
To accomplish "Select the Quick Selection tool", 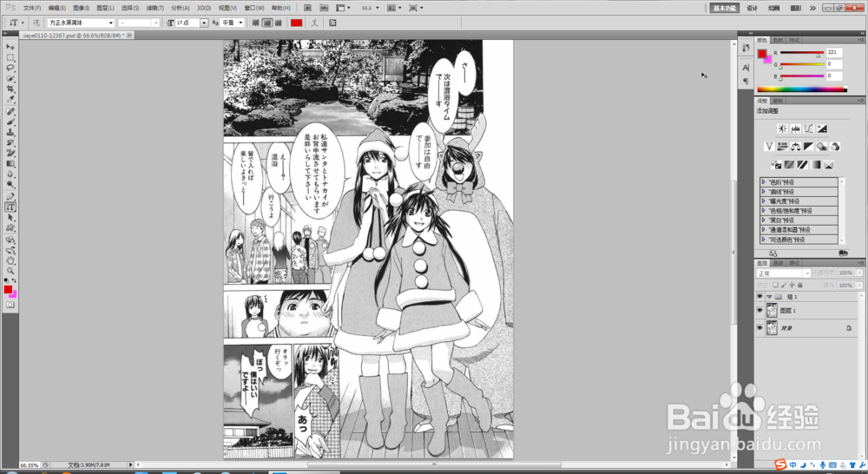I will (10, 79).
